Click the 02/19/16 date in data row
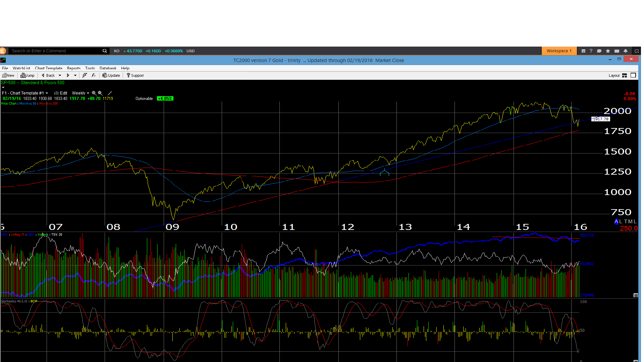 click(12, 99)
